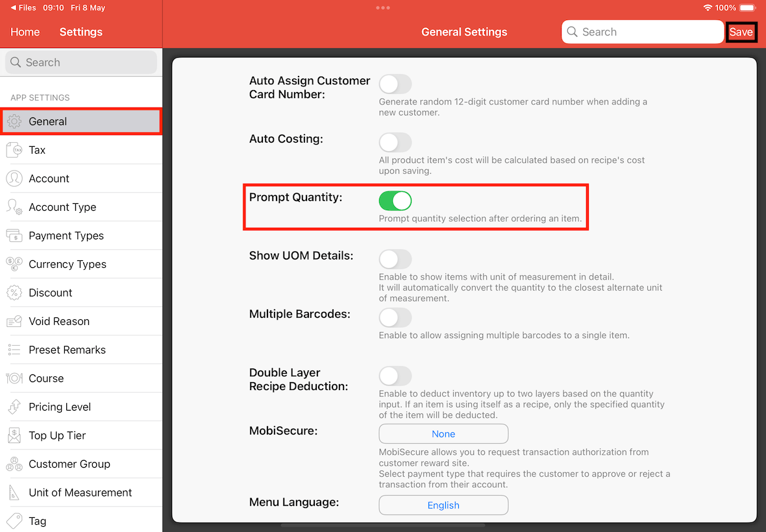Click the Prompt Quantity label
The image size is (766, 532).
295,197
